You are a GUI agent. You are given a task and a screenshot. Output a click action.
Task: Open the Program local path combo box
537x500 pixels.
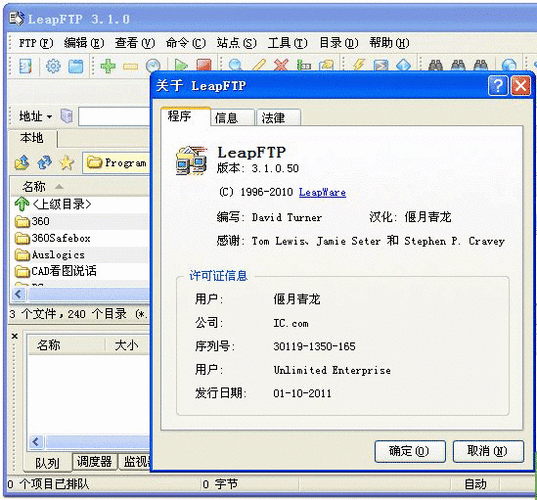click(116, 163)
